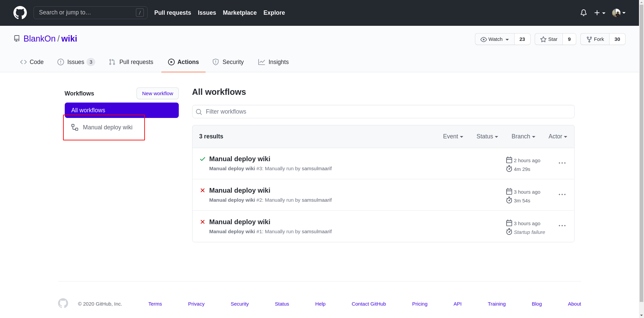Image resolution: width=644 pixels, height=318 pixels.
Task: Open the Manual deploy wiki #3 run
Action: (240, 159)
